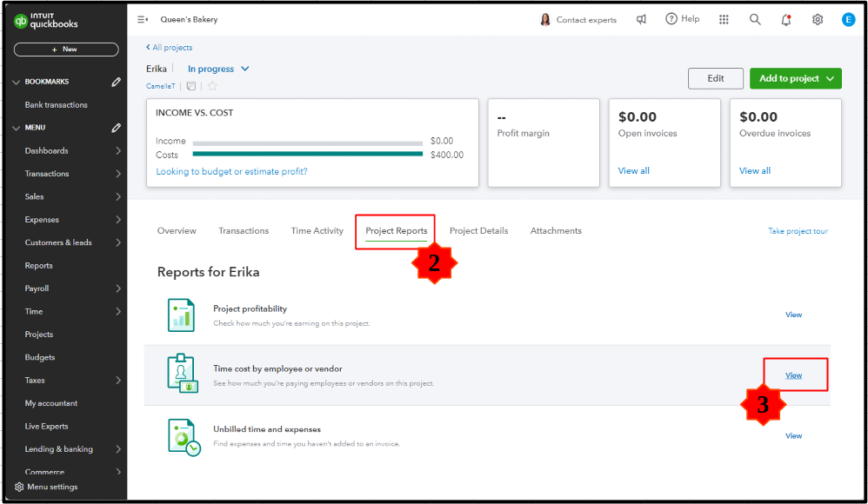Collapse the sidebar with hamburger icon
Image resolution: width=868 pixels, height=504 pixels.
point(143,19)
